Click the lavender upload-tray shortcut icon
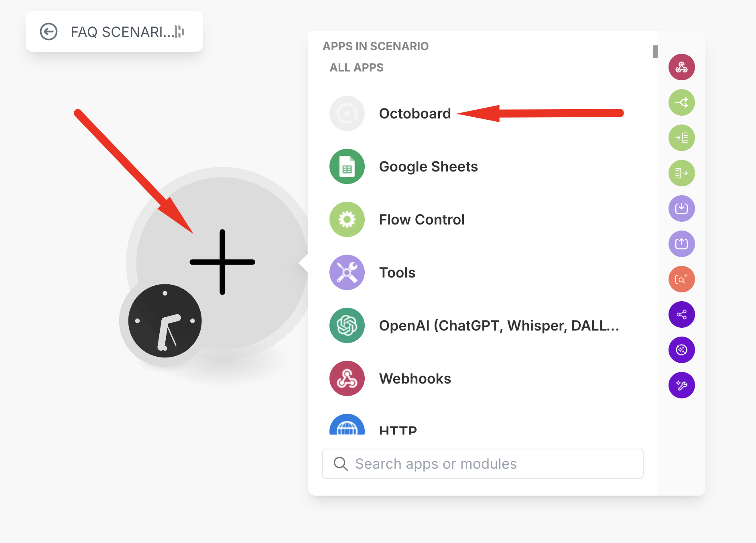Screen dimensions: 756x543 [681, 244]
